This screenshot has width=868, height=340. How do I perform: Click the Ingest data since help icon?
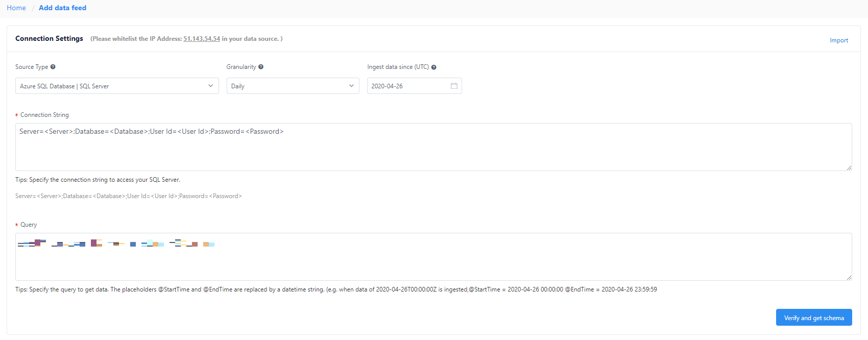click(x=434, y=67)
